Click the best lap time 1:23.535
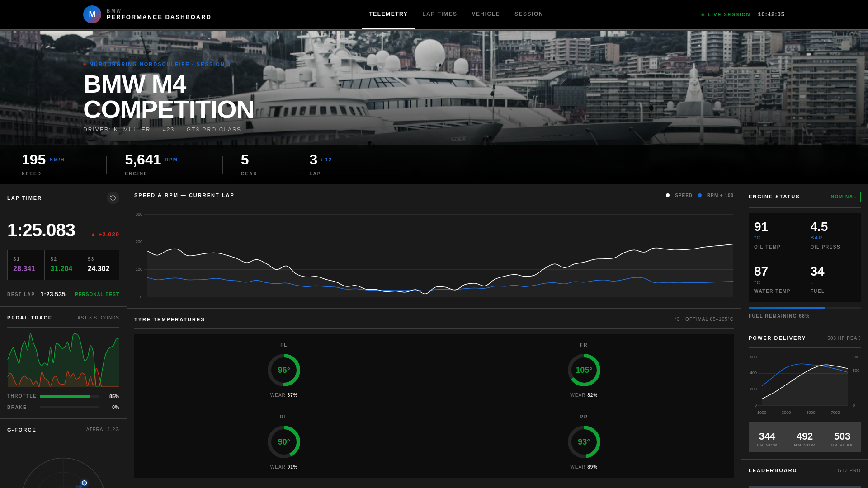Screen dimensions: 868x488 pyautogui.click(x=53, y=294)
